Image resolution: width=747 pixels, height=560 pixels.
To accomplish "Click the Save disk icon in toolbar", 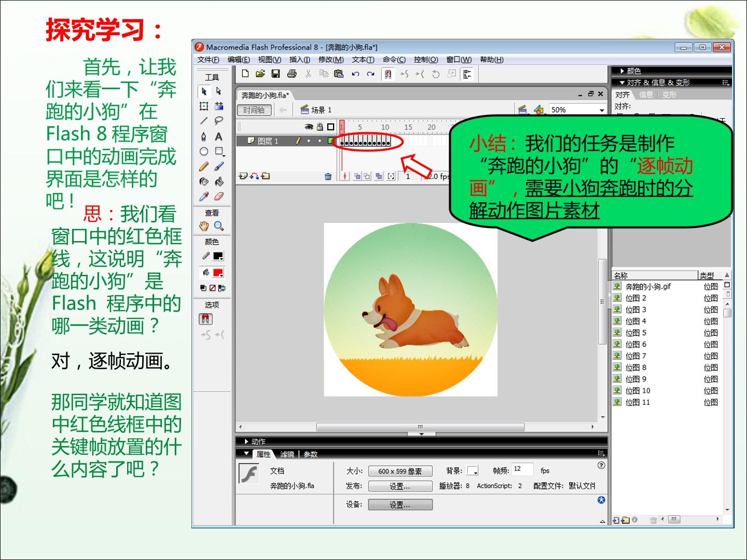I will coord(276,74).
